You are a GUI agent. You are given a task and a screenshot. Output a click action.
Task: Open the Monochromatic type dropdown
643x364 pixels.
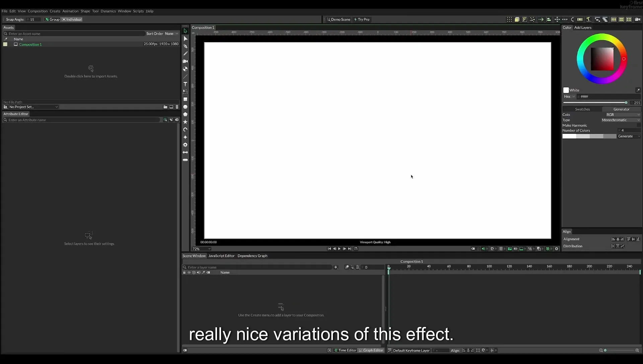(621, 120)
